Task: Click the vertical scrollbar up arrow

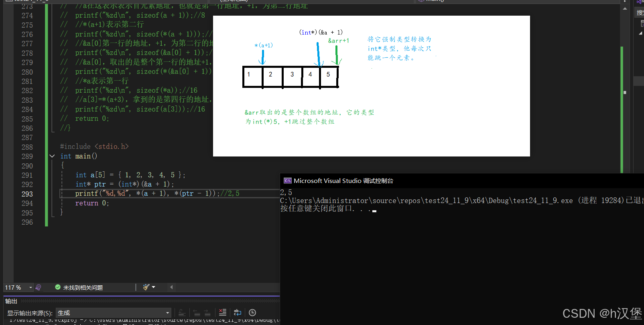Action: coord(625,8)
